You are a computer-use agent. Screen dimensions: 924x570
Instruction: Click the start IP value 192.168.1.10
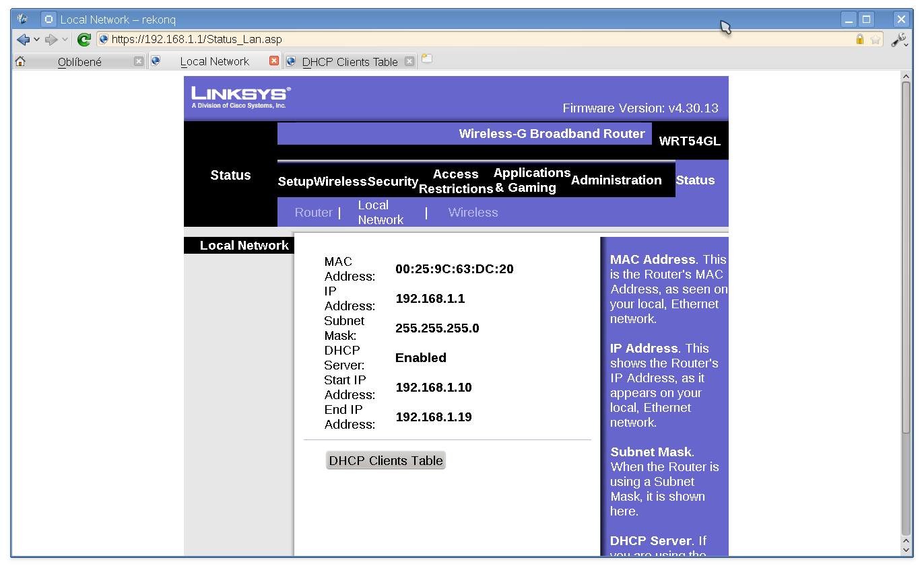pos(434,388)
